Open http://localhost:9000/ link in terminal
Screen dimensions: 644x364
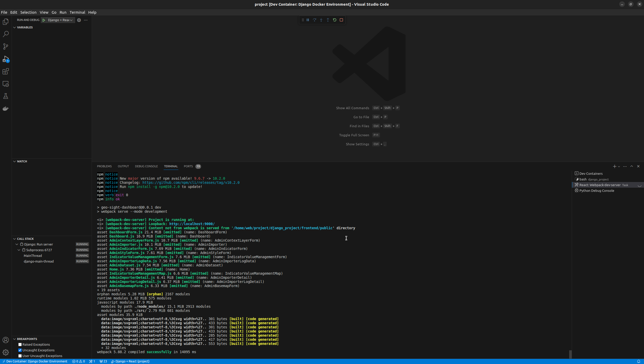point(192,224)
